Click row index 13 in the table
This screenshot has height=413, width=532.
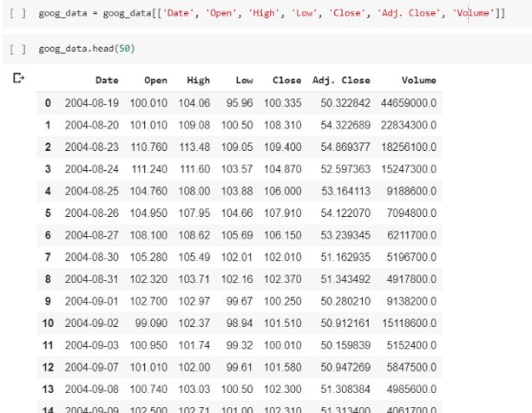(x=48, y=389)
